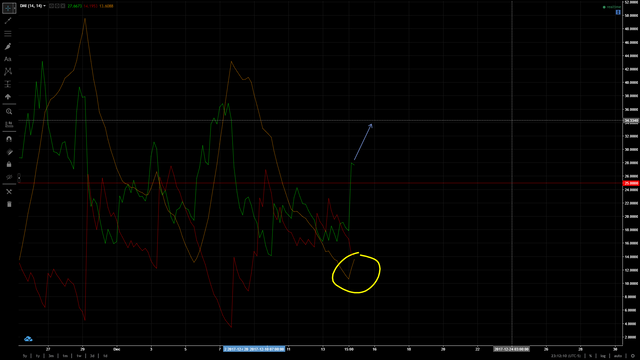The height and width of the screenshot is (360, 640).
Task: Activate the zoom in magnifier tool
Action: pos(9,111)
